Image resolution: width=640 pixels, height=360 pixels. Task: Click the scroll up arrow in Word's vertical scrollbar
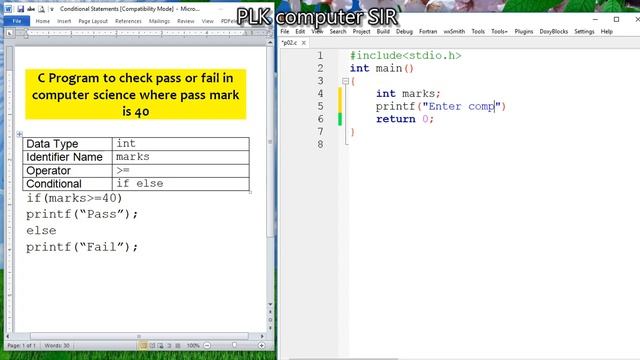[270, 42]
